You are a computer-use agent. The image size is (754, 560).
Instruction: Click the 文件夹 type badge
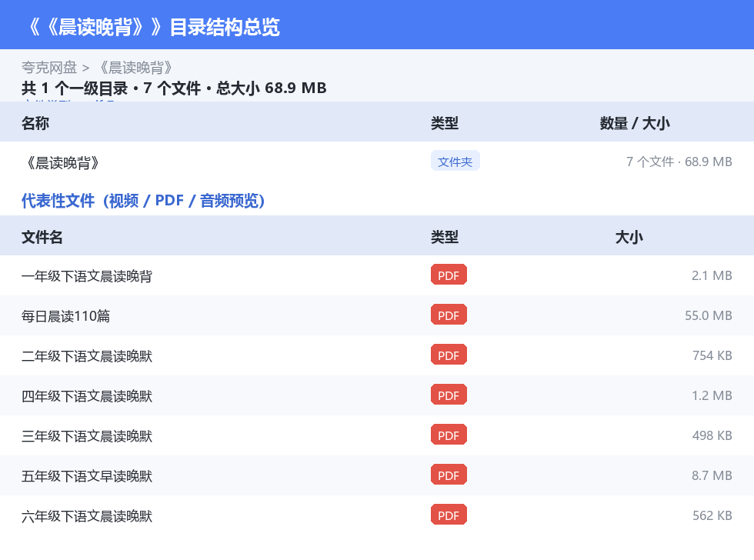coord(455,162)
